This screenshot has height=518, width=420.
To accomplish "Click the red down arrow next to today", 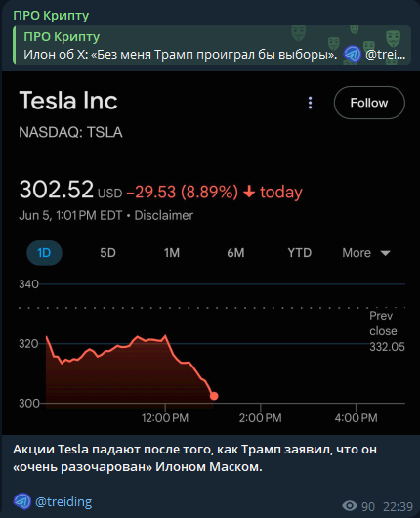I will point(249,192).
